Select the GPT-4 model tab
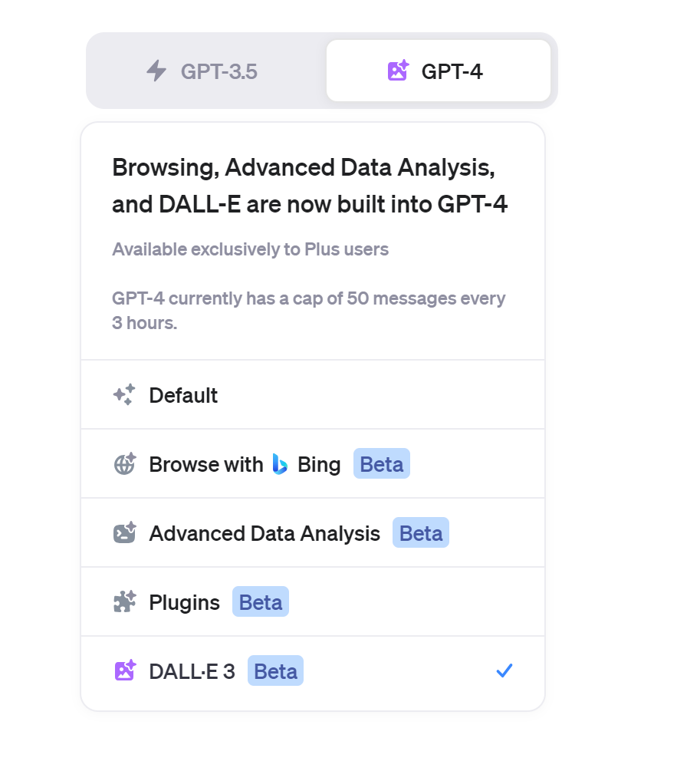 pyautogui.click(x=439, y=71)
